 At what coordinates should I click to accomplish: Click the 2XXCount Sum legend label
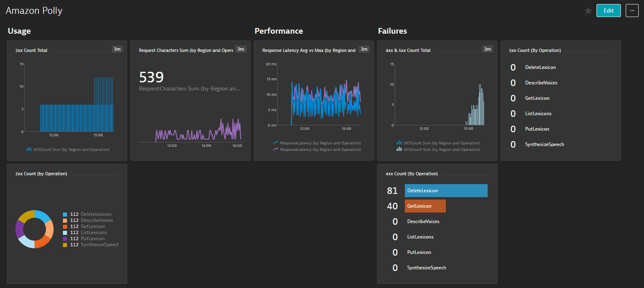tap(71, 150)
